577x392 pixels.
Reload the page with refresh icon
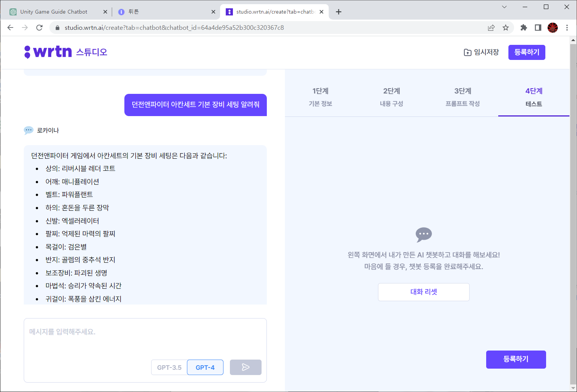[39, 28]
